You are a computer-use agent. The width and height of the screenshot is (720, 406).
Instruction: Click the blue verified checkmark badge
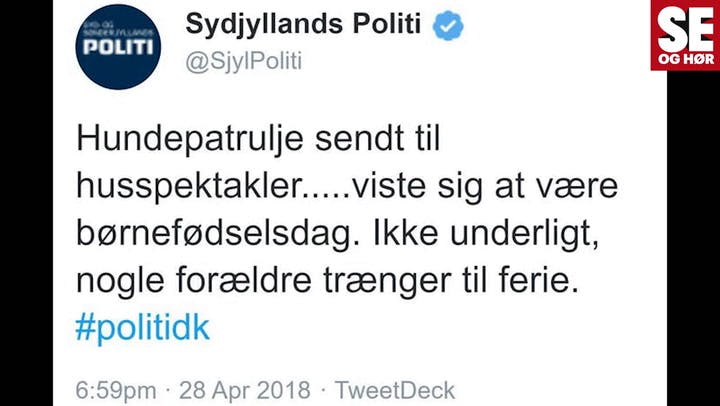pyautogui.click(x=448, y=27)
